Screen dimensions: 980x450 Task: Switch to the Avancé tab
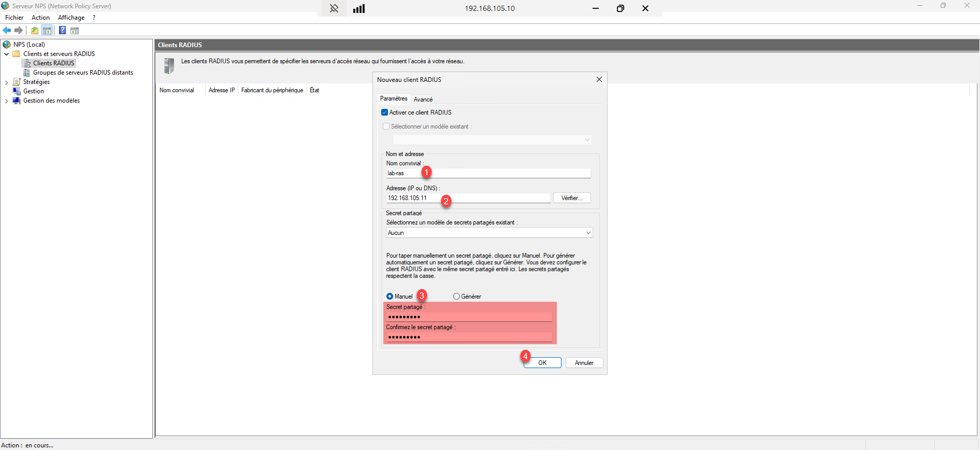point(423,99)
